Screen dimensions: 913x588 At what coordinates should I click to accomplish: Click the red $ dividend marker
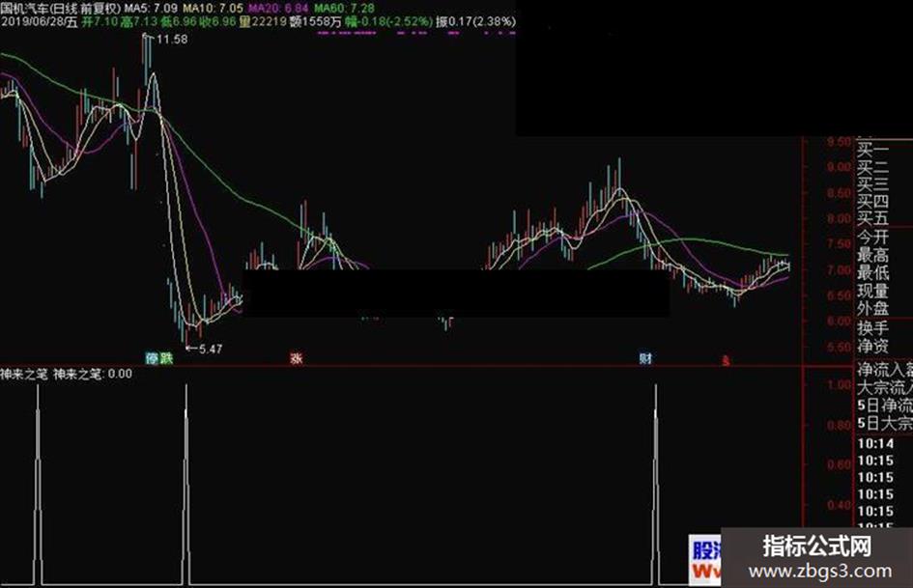coord(726,361)
